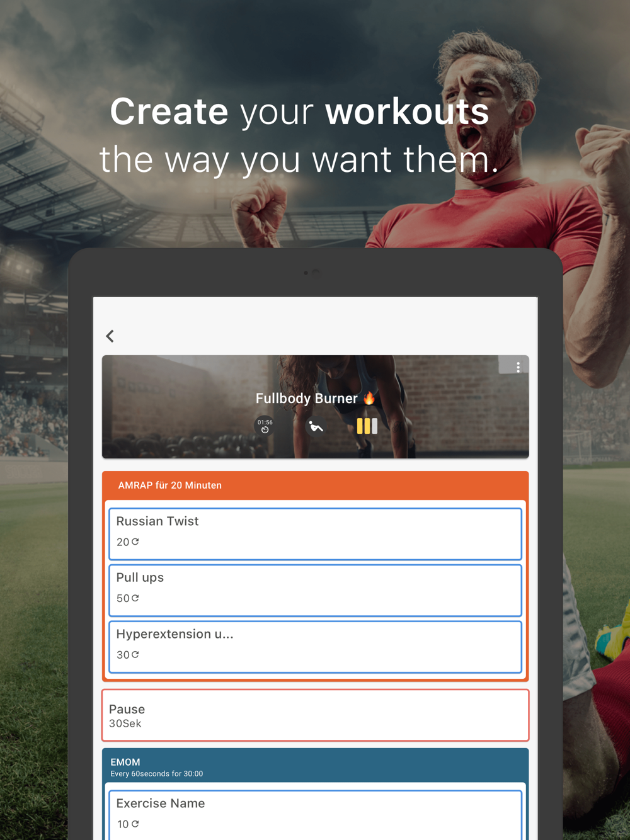Select the Pause 30Sek block
The image size is (630, 840).
pyautogui.click(x=315, y=715)
